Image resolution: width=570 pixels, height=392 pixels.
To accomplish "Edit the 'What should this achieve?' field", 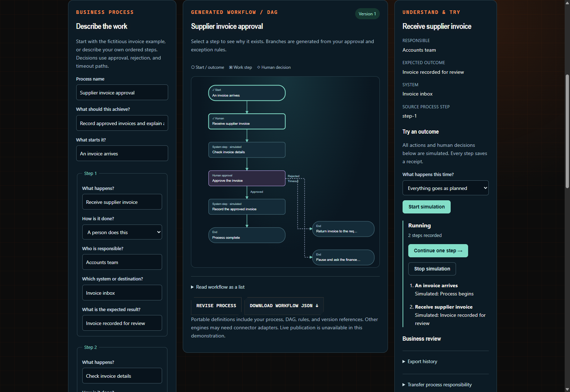I will 122,123.
